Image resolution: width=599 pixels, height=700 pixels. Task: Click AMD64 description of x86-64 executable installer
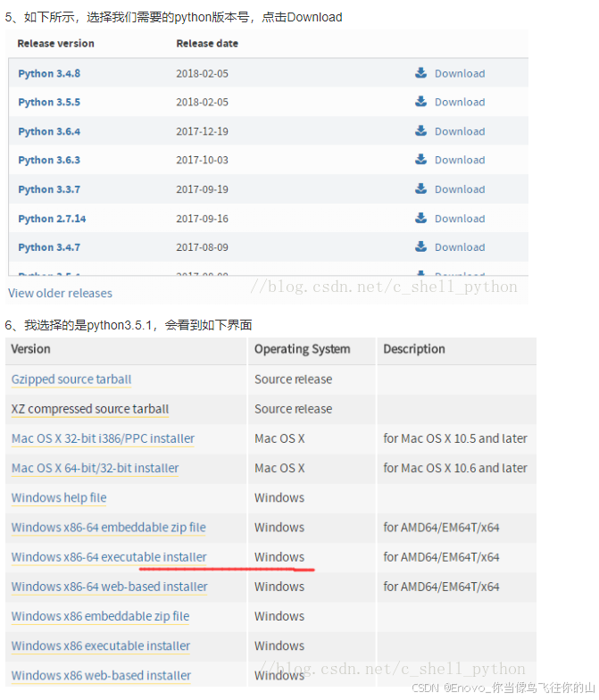click(x=441, y=557)
